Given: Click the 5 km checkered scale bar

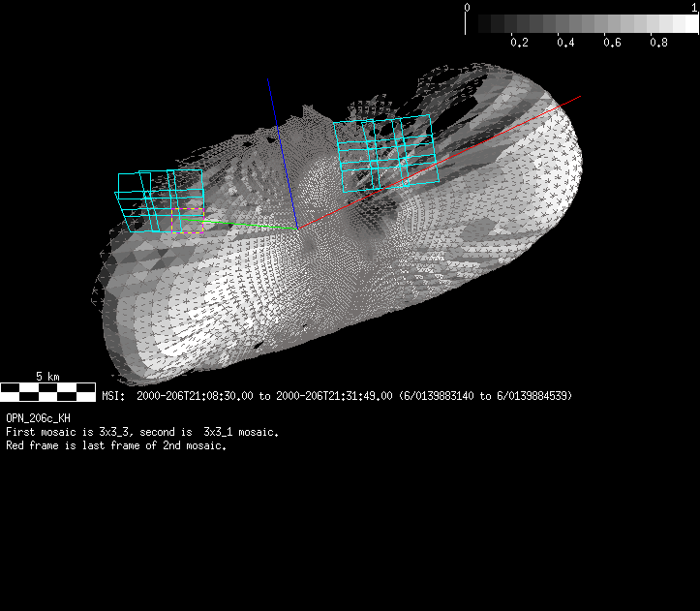Looking at the screenshot, I should click(x=48, y=391).
